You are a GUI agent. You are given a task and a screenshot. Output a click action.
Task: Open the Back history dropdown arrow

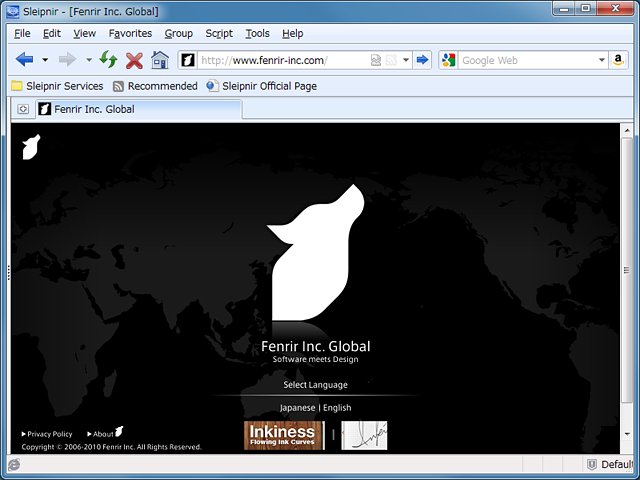pos(45,60)
